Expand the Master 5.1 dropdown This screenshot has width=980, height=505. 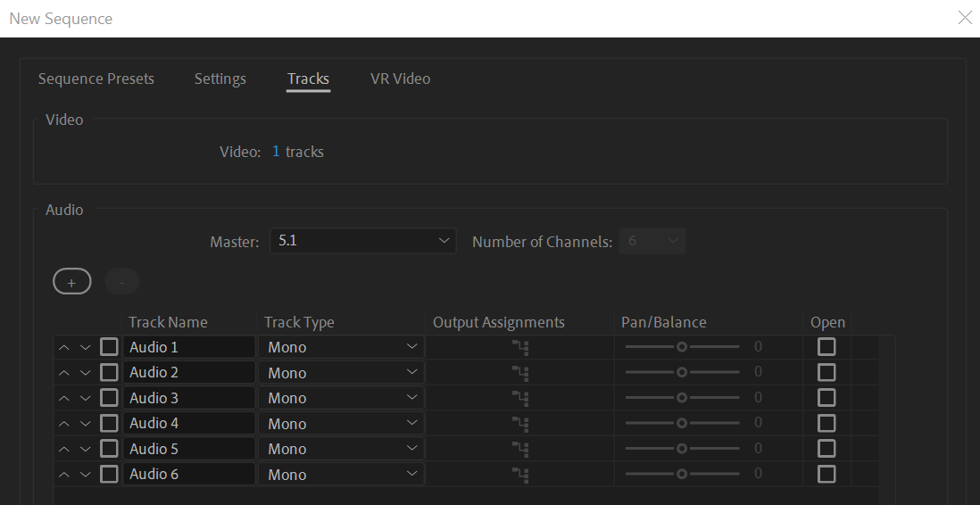(362, 241)
